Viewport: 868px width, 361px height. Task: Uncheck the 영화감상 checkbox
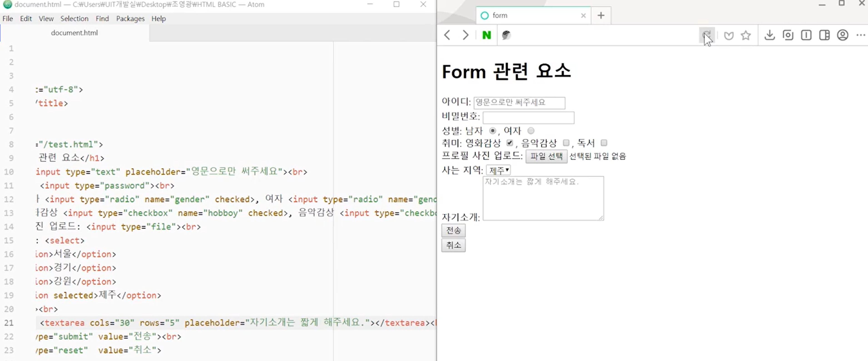pyautogui.click(x=509, y=143)
